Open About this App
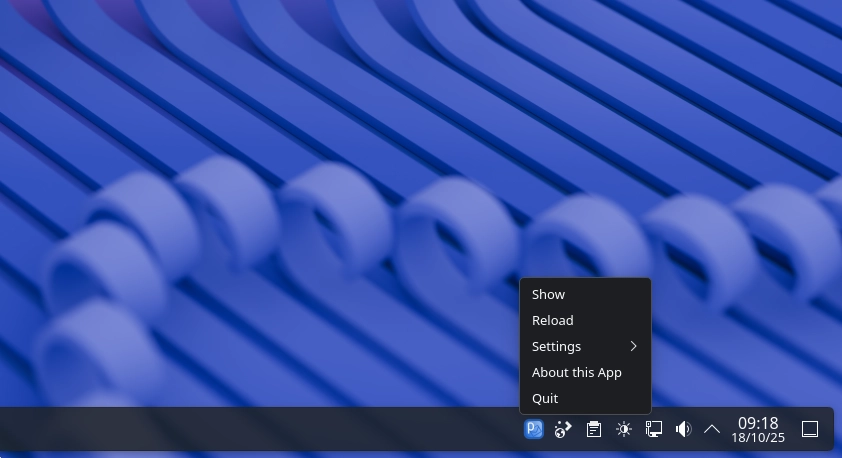842x458 pixels. 577,372
